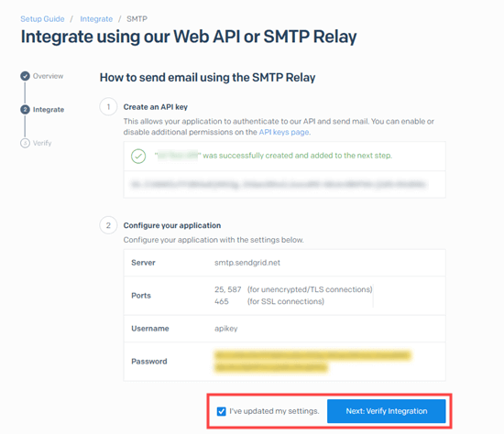Click the step 1 circle number
Viewport: 504px width, 434px height.
click(108, 106)
